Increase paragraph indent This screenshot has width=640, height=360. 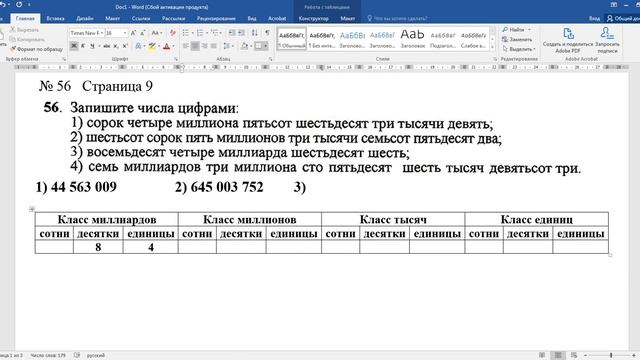click(241, 33)
